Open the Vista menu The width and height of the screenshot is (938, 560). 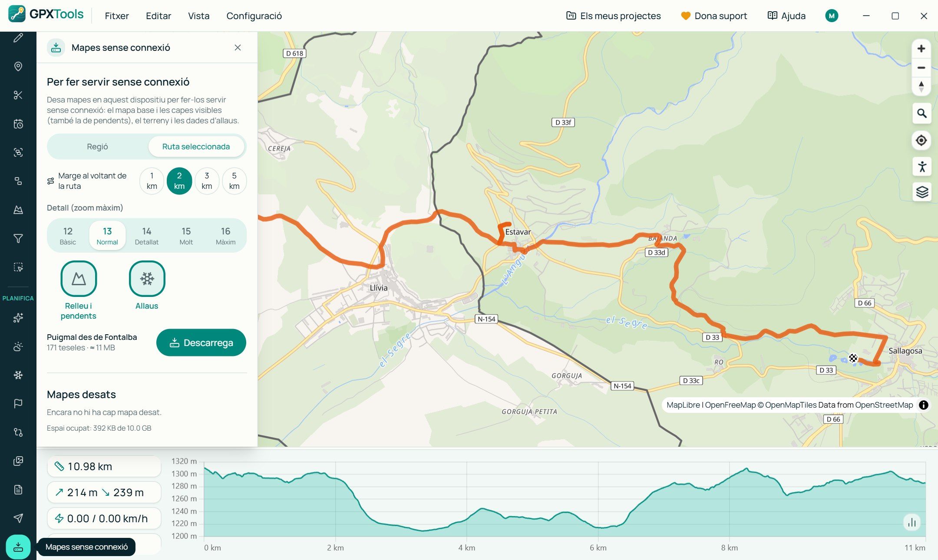point(199,16)
